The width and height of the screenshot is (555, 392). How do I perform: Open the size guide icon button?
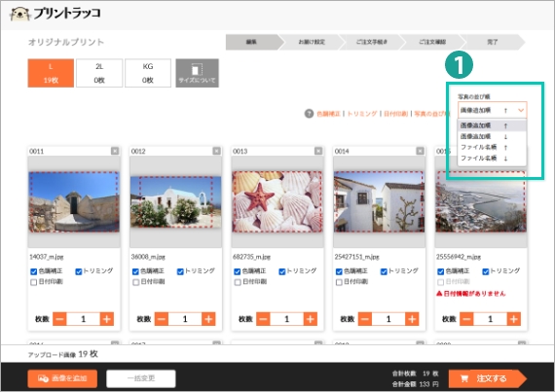[x=197, y=73]
